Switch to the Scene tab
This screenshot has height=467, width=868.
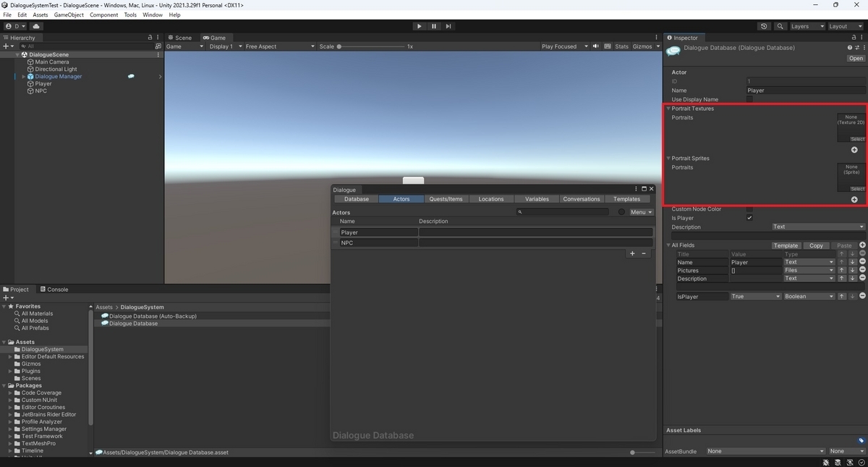coord(179,38)
